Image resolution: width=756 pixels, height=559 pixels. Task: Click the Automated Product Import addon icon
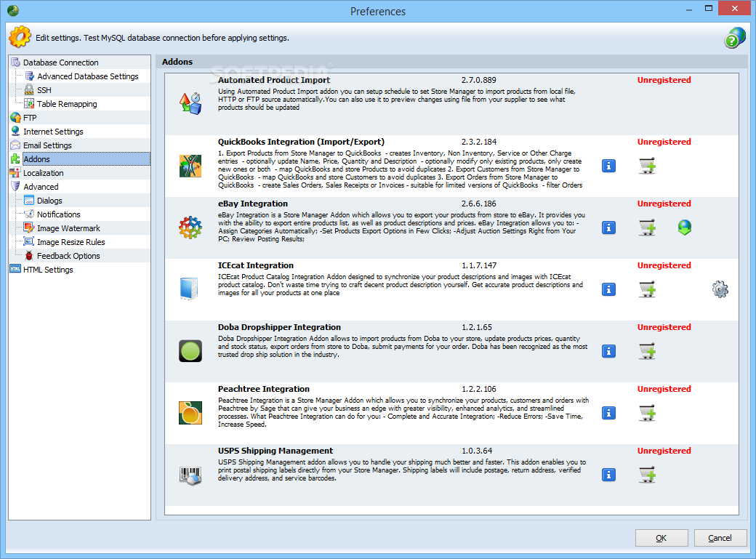pos(190,104)
